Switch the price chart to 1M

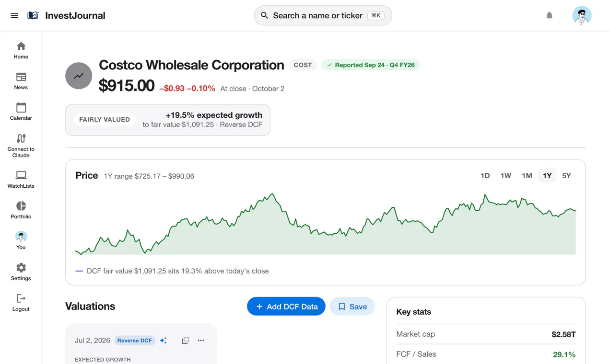[x=527, y=176]
